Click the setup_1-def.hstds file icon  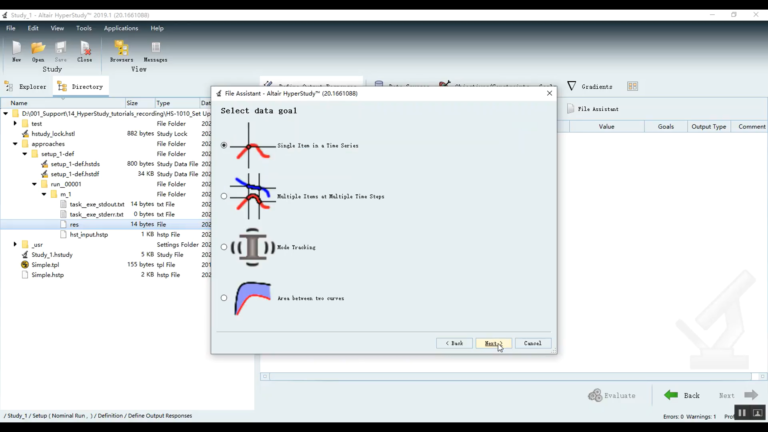tap(44, 164)
